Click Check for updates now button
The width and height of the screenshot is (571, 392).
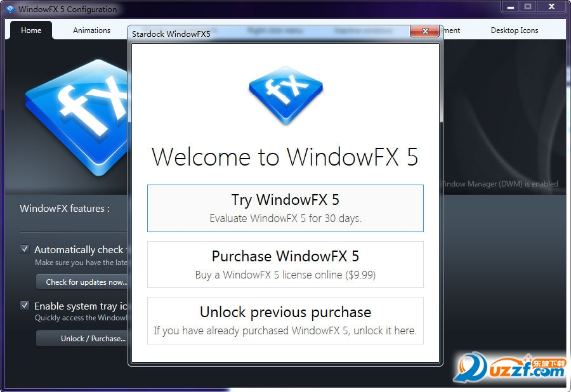click(x=82, y=282)
